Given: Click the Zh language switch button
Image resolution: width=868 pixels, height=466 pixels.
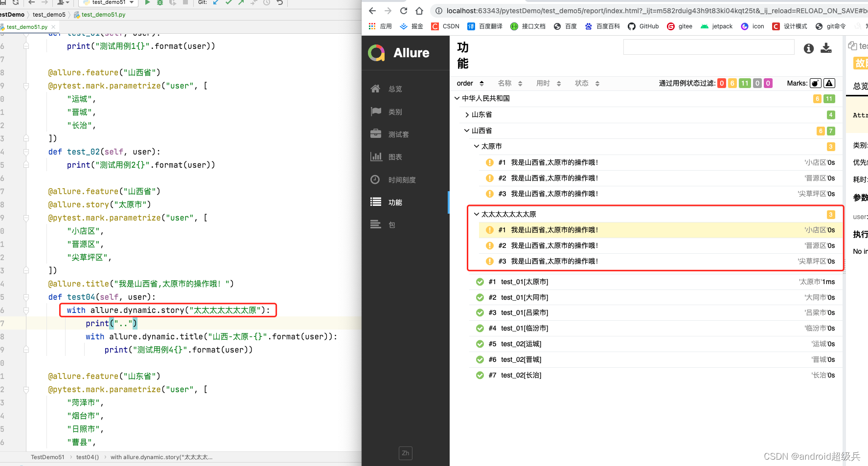Looking at the screenshot, I should pos(406,453).
